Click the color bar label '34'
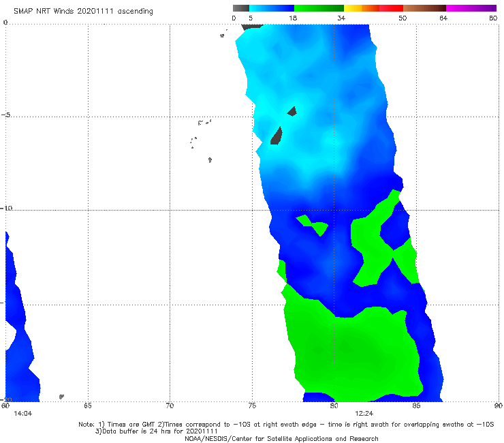504x443 pixels. 341,18
